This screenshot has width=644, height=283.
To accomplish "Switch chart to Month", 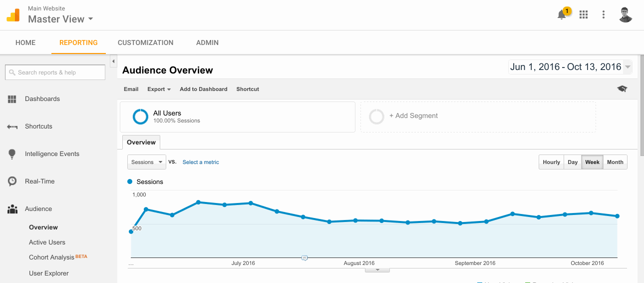I will [615, 162].
